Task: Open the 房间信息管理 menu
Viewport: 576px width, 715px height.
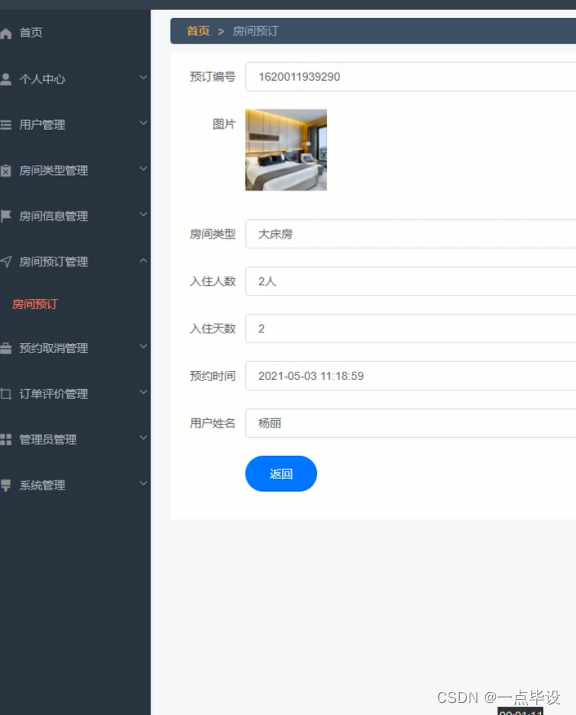Action: click(75, 216)
